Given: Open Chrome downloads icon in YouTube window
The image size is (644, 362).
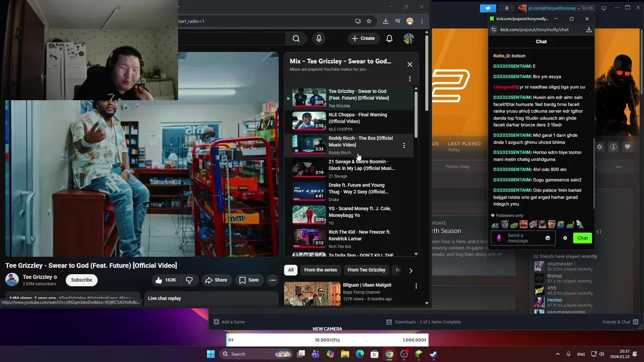Looking at the screenshot, I should tap(385, 21).
